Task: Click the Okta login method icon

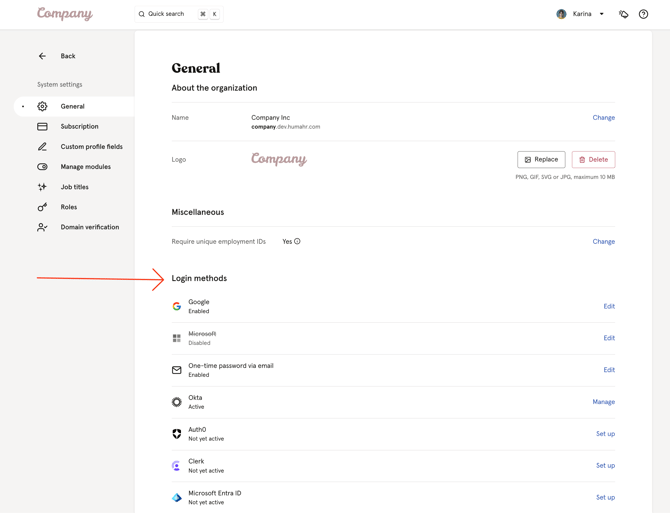Action: [x=176, y=402]
